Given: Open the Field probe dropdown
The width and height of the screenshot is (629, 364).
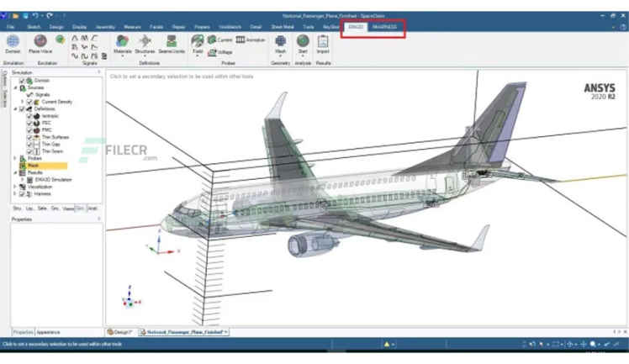Looking at the screenshot, I should [198, 44].
